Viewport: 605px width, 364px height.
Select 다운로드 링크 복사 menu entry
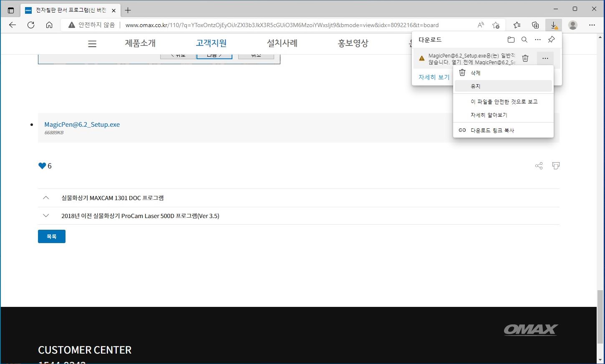(492, 131)
